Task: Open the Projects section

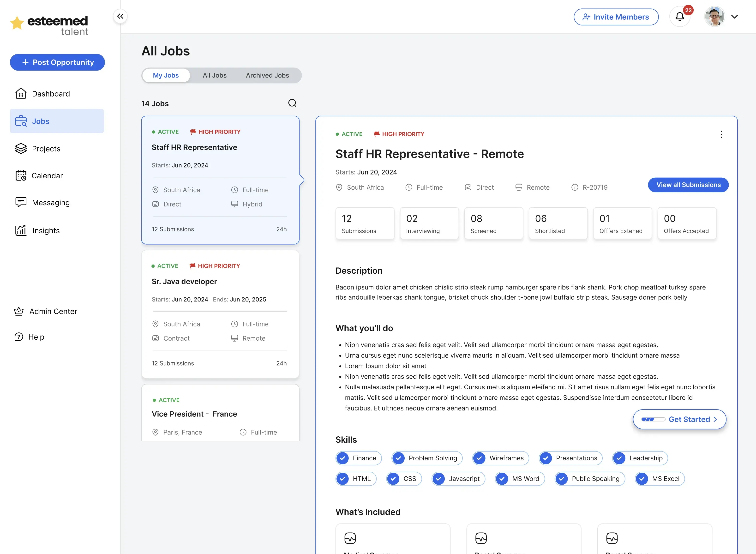Action: tap(46, 149)
